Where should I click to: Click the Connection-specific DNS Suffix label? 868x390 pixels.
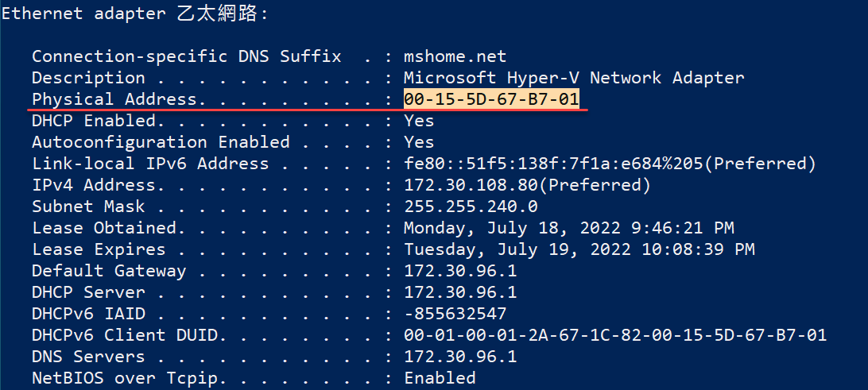click(187, 56)
